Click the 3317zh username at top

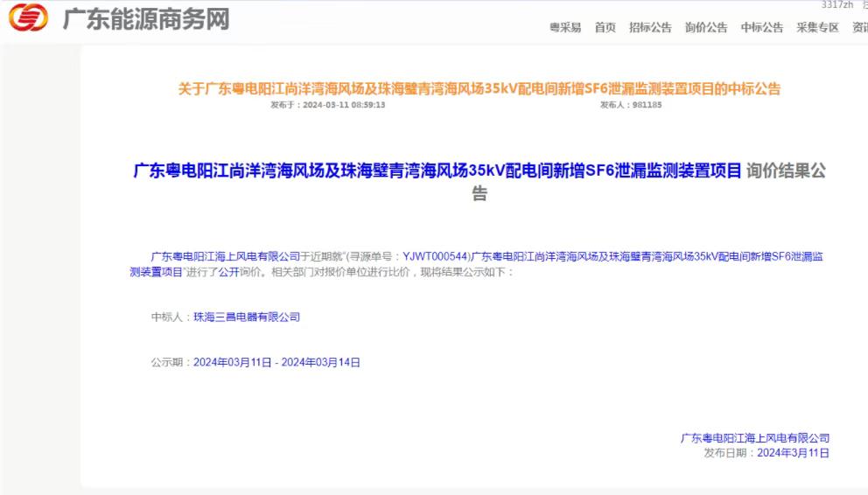836,5
